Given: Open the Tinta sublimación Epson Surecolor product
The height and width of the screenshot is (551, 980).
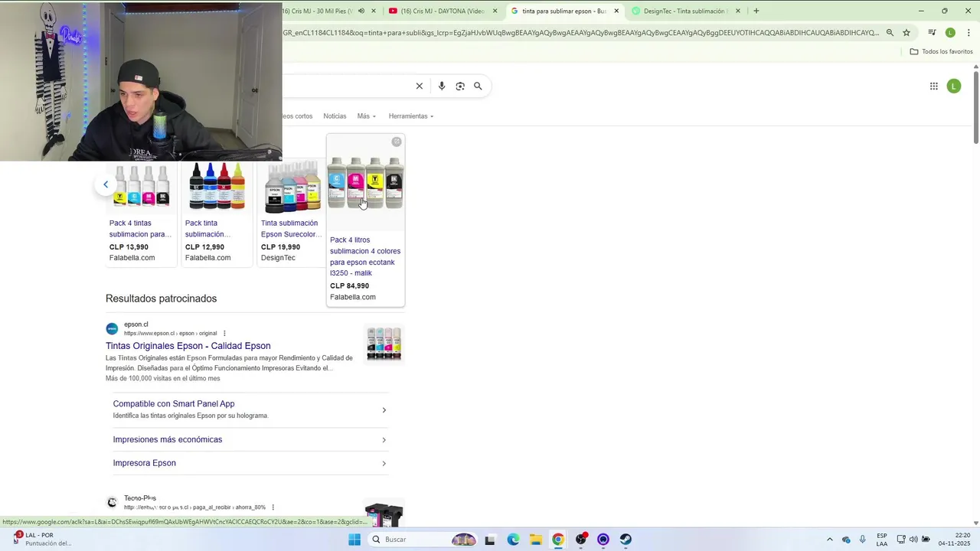Looking at the screenshot, I should click(290, 229).
